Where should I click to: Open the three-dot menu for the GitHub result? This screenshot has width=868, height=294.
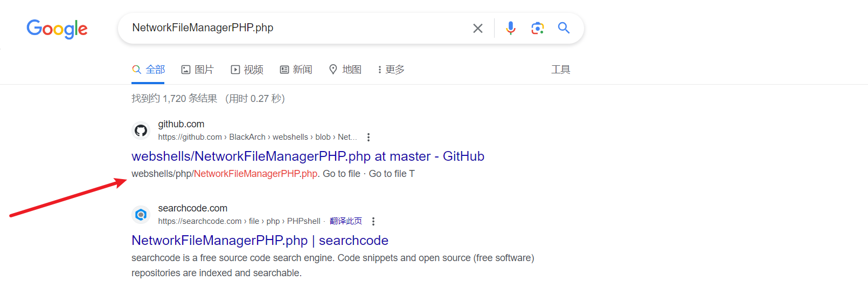click(x=369, y=138)
